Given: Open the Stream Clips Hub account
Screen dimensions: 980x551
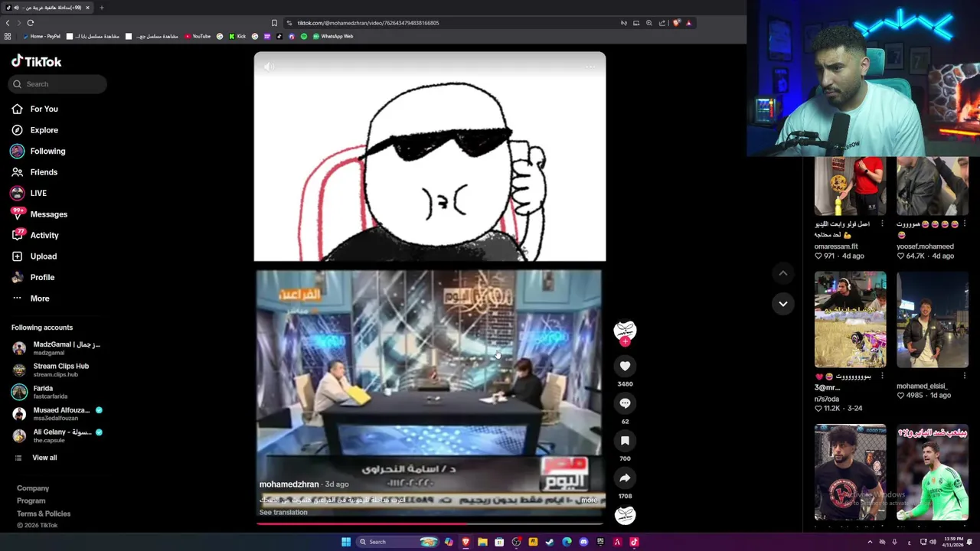Looking at the screenshot, I should [51, 370].
